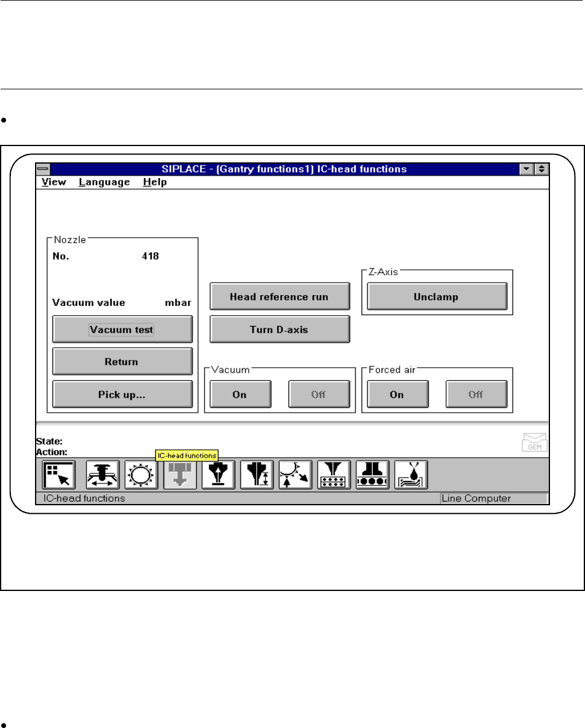Click IC-head functions status bar text
585x728 pixels.
click(83, 499)
